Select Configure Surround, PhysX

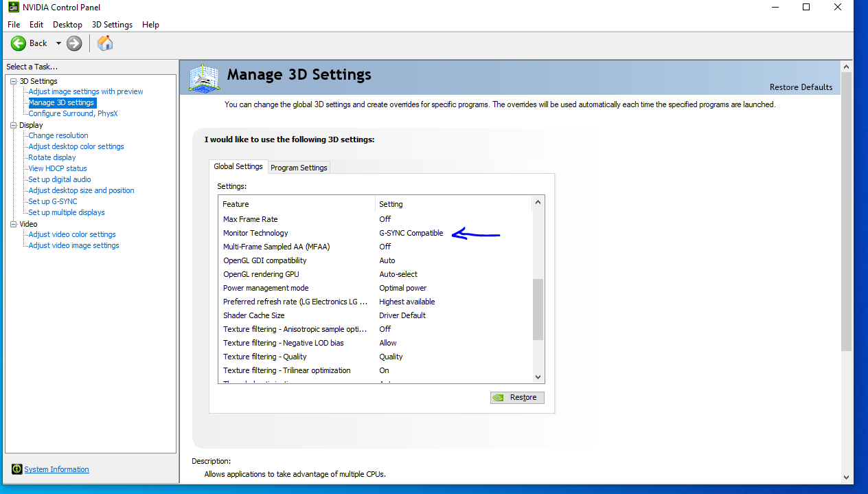pyautogui.click(x=73, y=113)
